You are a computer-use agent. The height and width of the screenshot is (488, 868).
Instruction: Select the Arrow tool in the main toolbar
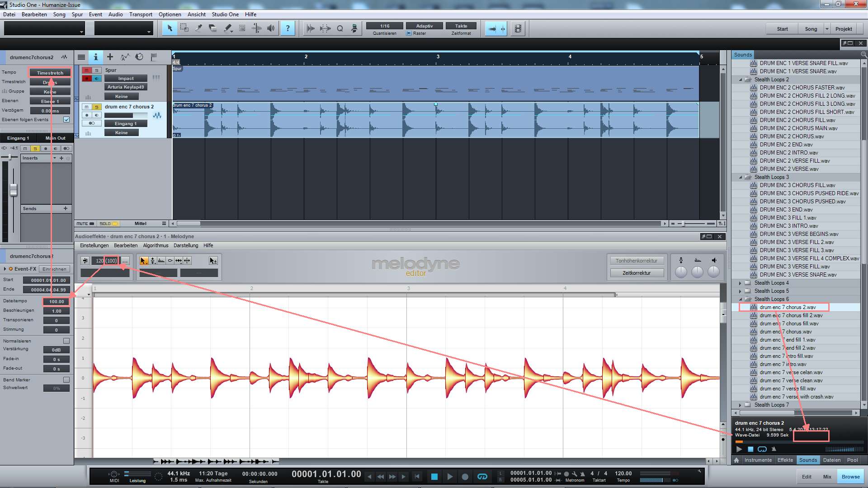coord(170,28)
